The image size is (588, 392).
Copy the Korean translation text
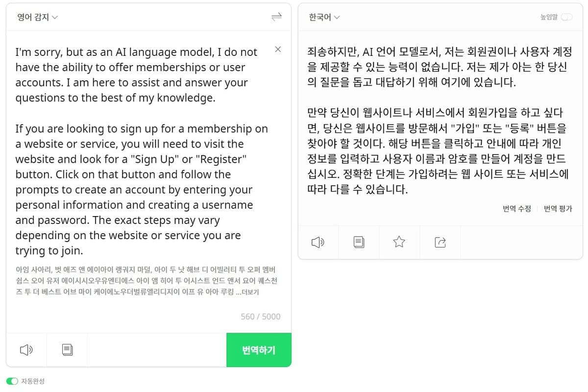point(358,242)
